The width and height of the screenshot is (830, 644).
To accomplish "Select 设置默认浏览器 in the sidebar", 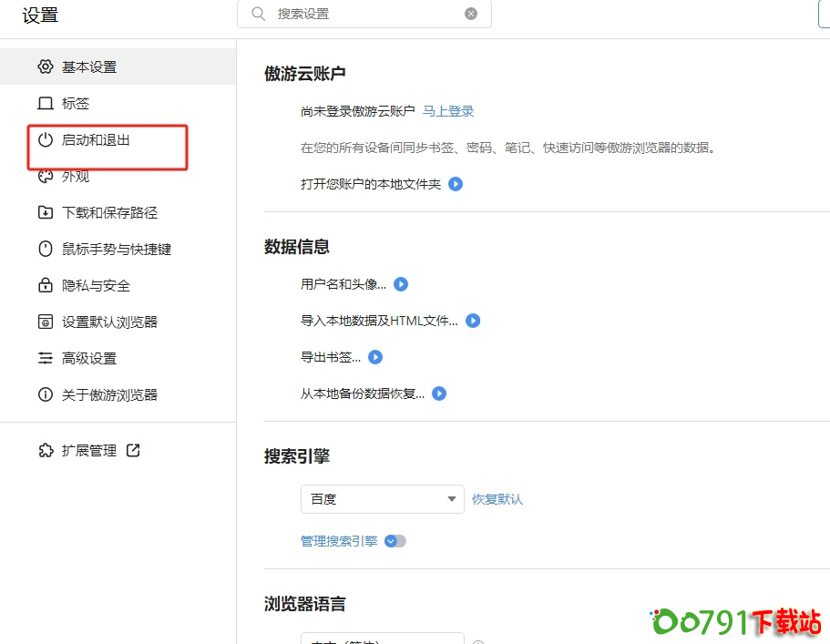I will [x=109, y=322].
